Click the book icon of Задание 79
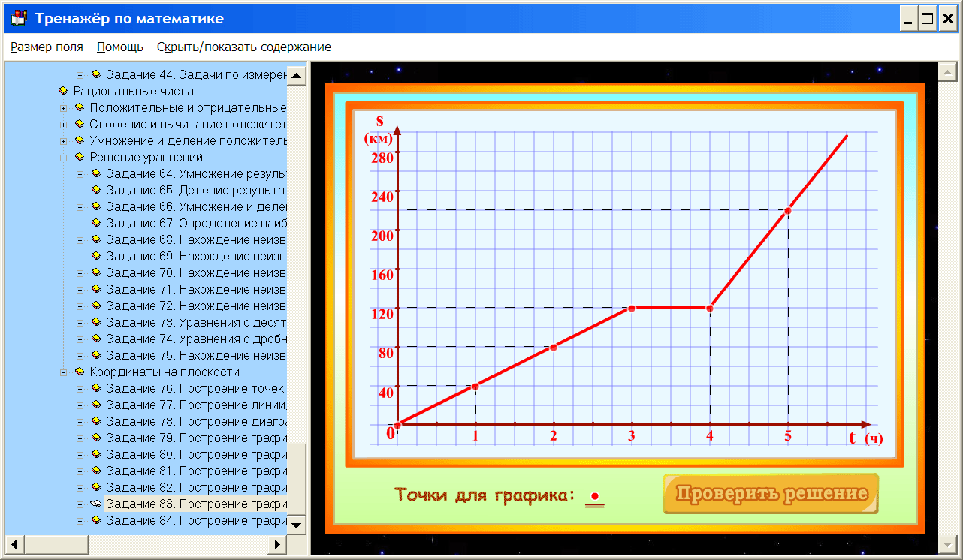Screen dimensions: 963x560 95,438
